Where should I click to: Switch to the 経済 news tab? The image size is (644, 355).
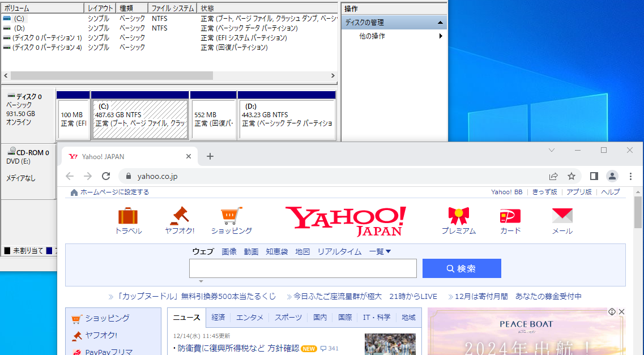click(x=218, y=317)
